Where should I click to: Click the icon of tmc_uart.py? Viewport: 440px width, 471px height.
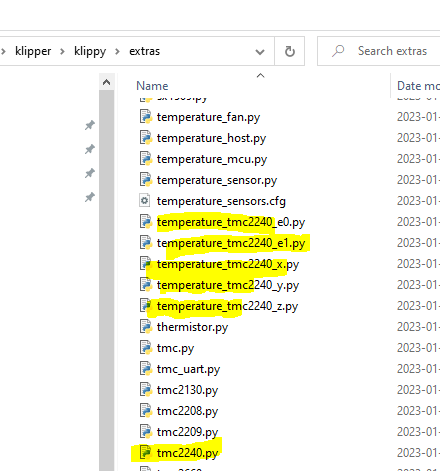point(146,369)
